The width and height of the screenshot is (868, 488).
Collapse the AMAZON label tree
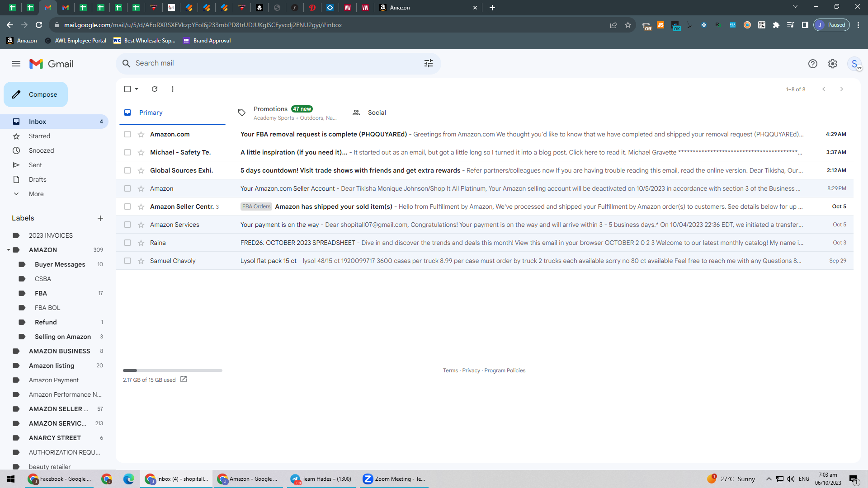click(8, 250)
